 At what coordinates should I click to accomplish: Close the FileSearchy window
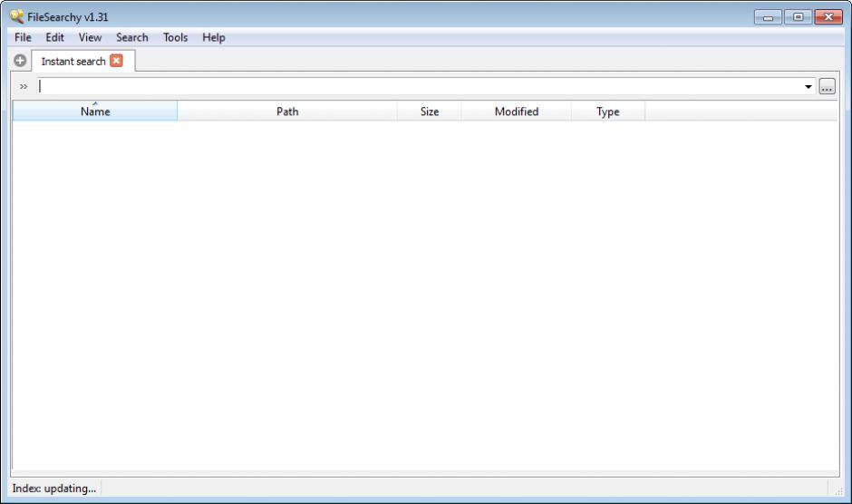tap(828, 17)
